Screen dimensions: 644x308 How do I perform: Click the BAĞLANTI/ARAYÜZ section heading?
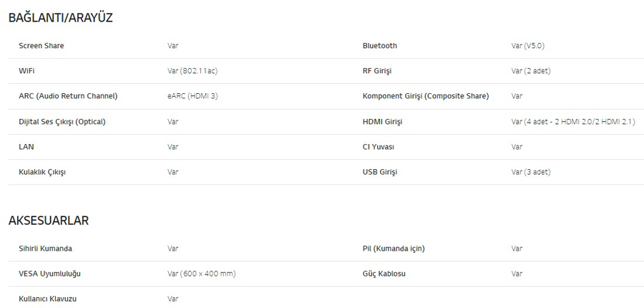60,18
